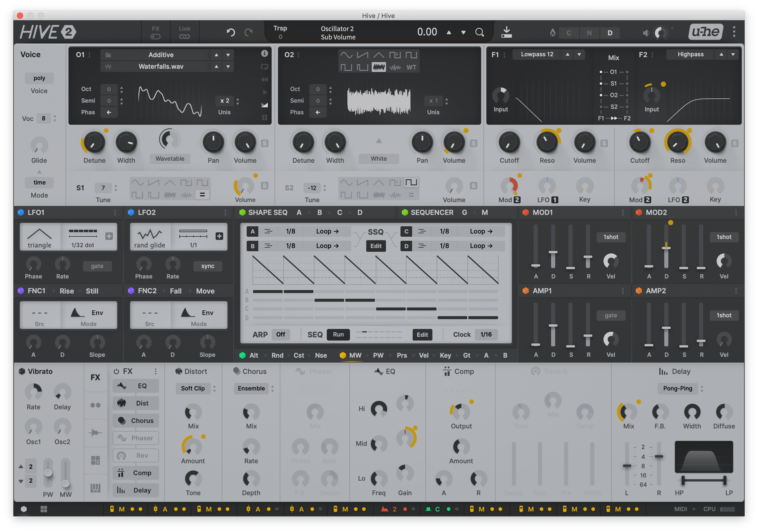
Task: Click the Wavetable button under O1
Action: point(170,158)
